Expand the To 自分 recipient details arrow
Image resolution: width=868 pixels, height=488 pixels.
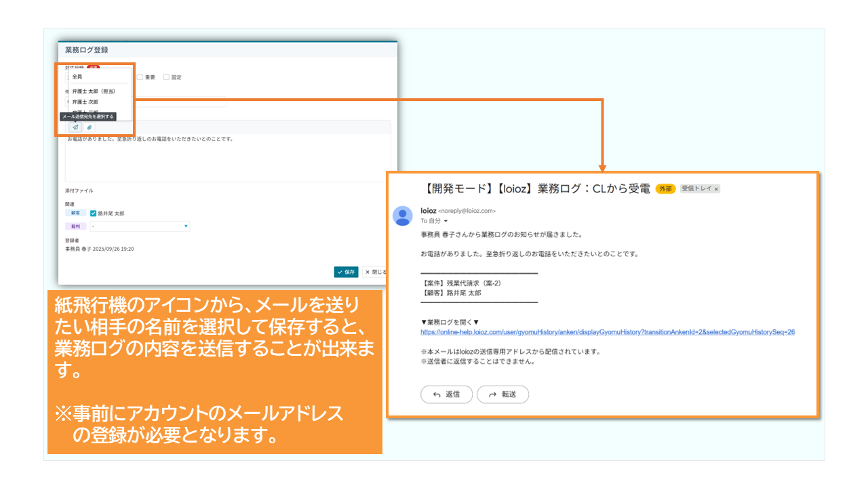tap(446, 221)
